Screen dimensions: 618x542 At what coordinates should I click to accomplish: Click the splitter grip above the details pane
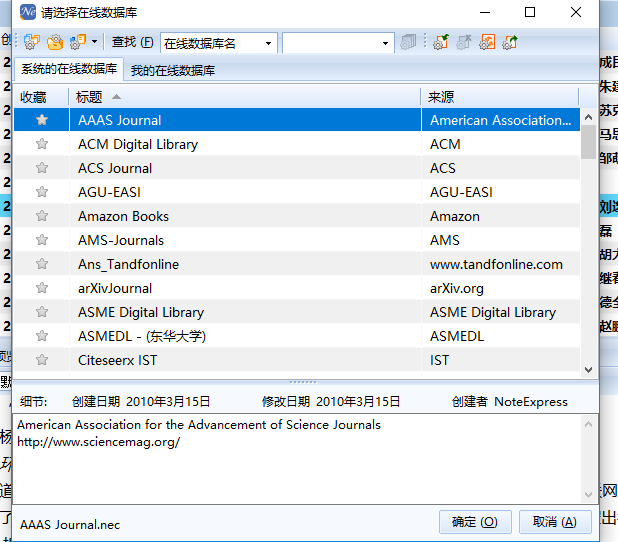303,382
